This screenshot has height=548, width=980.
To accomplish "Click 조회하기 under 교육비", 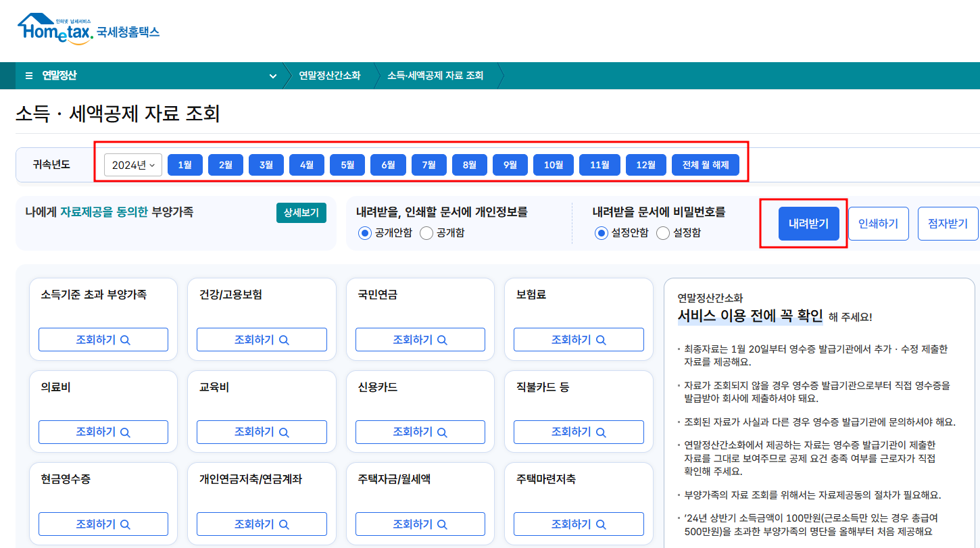I will pyautogui.click(x=262, y=432).
